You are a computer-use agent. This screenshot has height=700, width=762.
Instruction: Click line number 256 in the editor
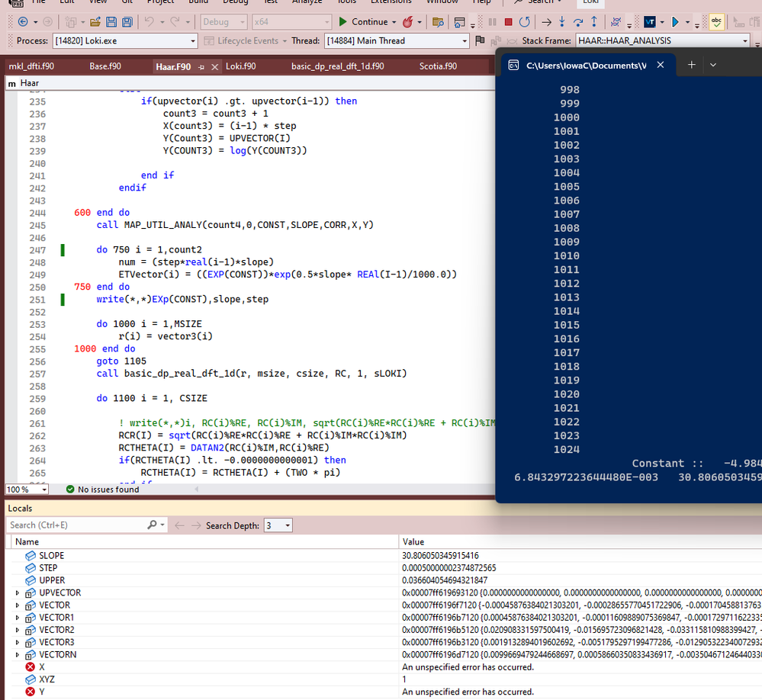coord(37,361)
